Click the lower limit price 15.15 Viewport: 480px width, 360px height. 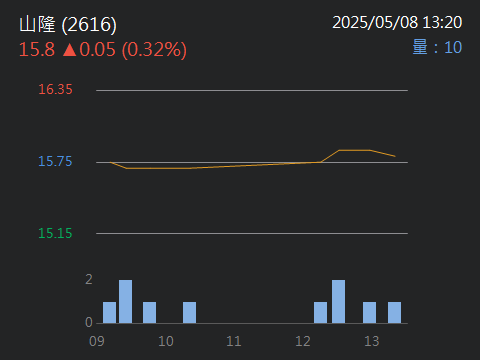(x=55, y=233)
